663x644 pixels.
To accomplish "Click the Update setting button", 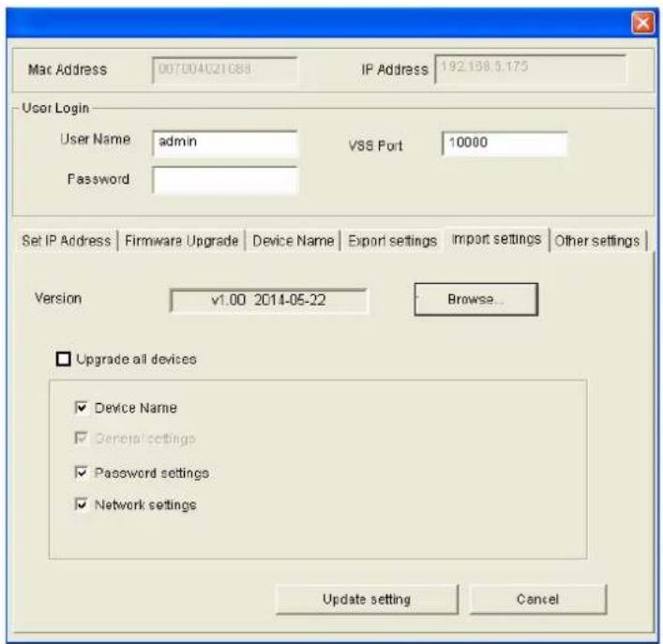I will point(367,599).
